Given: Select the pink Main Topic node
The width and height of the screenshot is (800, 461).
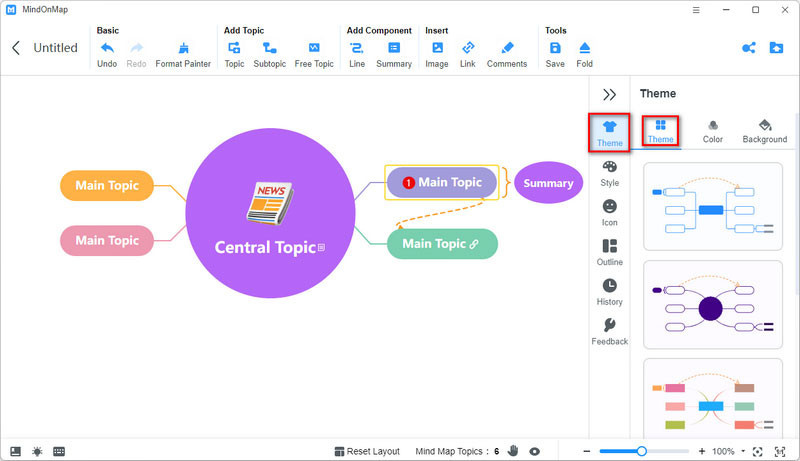Looking at the screenshot, I should (107, 240).
